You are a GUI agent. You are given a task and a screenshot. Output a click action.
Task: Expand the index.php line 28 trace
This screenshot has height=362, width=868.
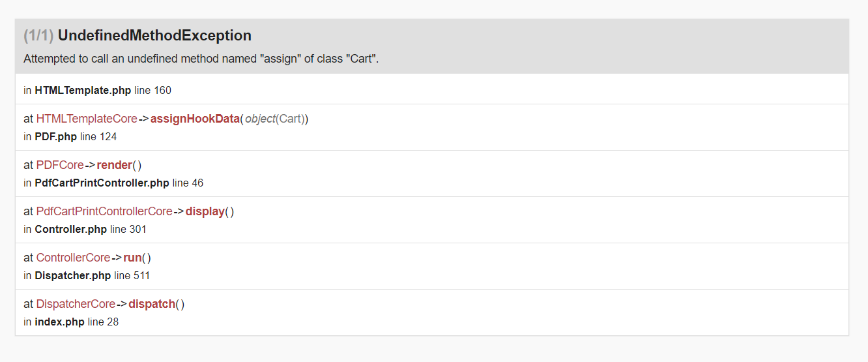point(71,322)
